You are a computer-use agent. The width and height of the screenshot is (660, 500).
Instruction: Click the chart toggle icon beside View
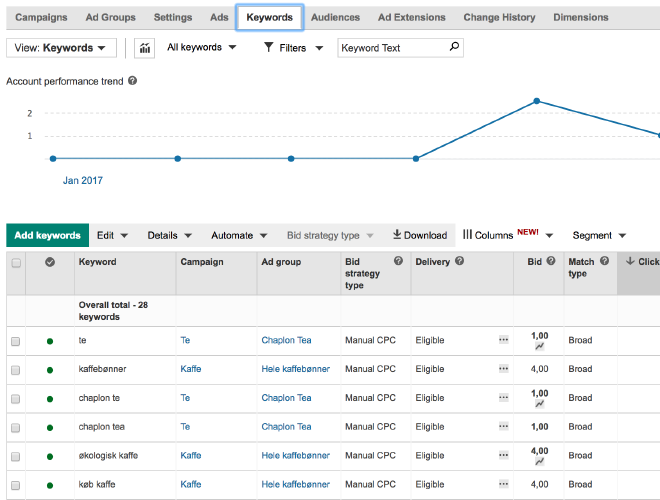tap(144, 48)
